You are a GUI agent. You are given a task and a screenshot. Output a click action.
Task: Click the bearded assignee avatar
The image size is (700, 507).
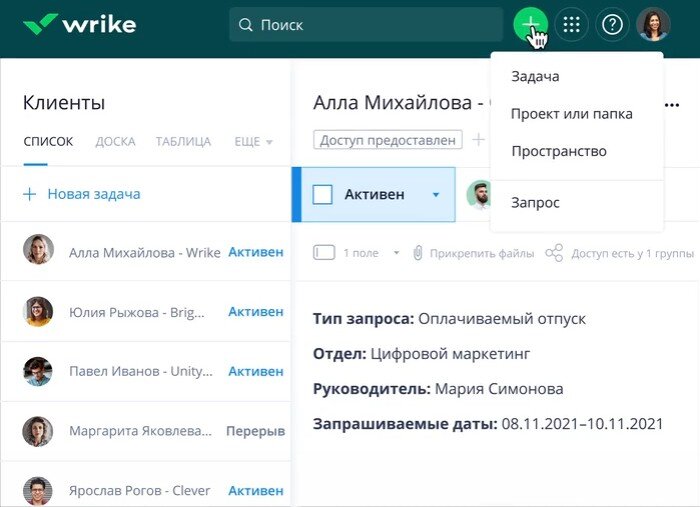480,195
